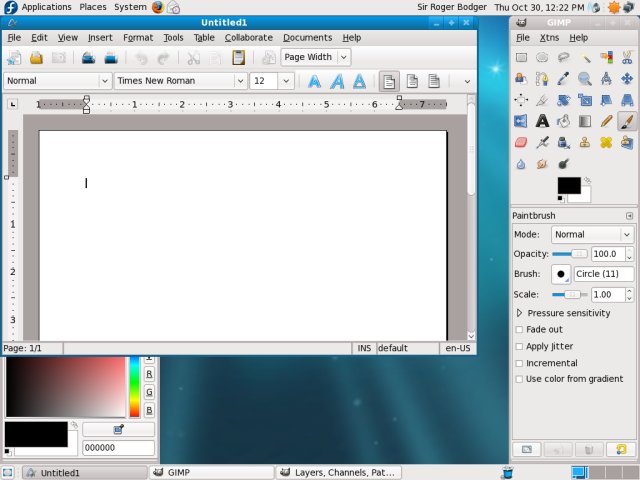Switch to GIMP in the taskbar

coord(211,473)
